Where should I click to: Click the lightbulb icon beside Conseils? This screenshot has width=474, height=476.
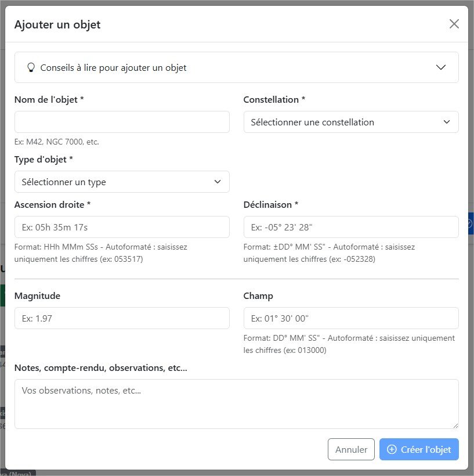click(x=31, y=67)
